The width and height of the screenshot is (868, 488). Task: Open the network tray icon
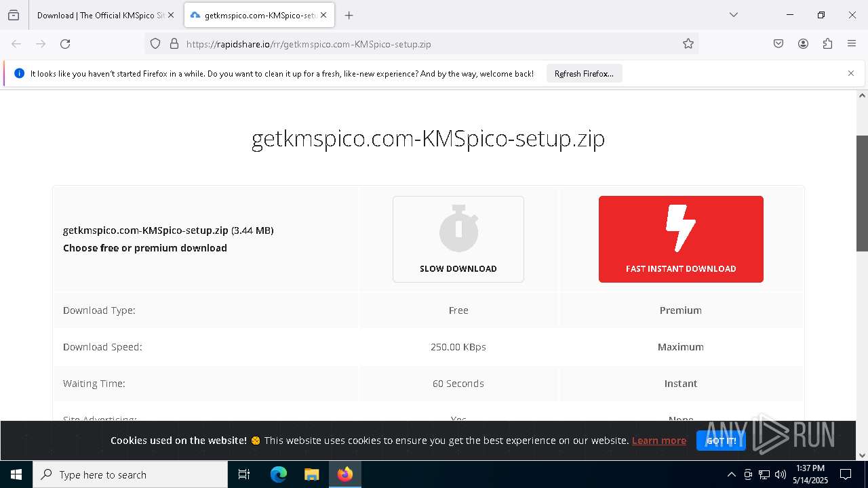[x=764, y=474]
